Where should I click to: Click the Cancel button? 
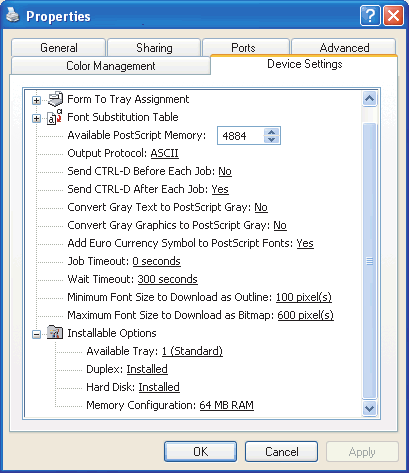(x=282, y=452)
